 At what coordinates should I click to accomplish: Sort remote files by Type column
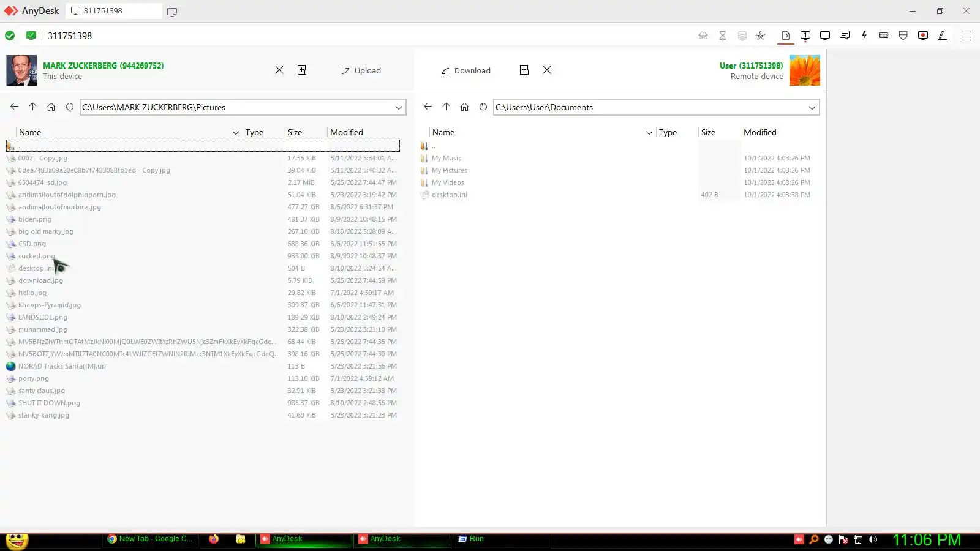click(x=668, y=132)
